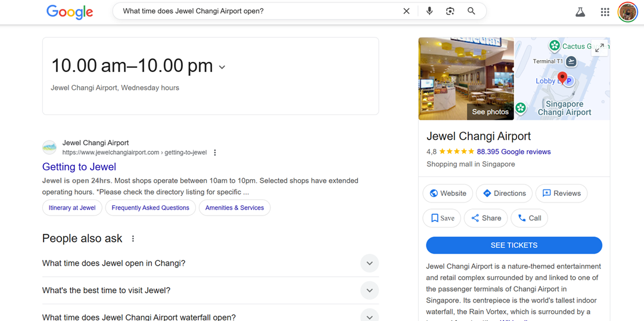Viewport: 644px width, 321px height.
Task: Expand 'What time does Jewel open in Changi?'
Action: tap(369, 263)
